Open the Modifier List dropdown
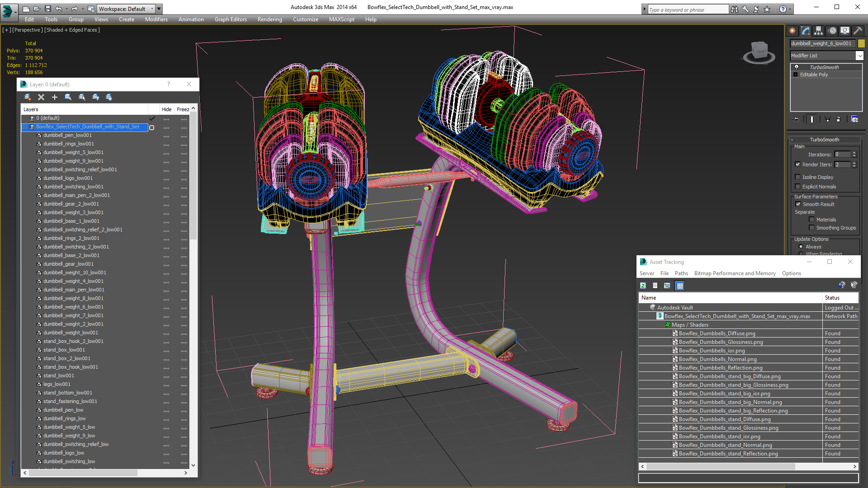This screenshot has height=488, width=868. tap(859, 56)
